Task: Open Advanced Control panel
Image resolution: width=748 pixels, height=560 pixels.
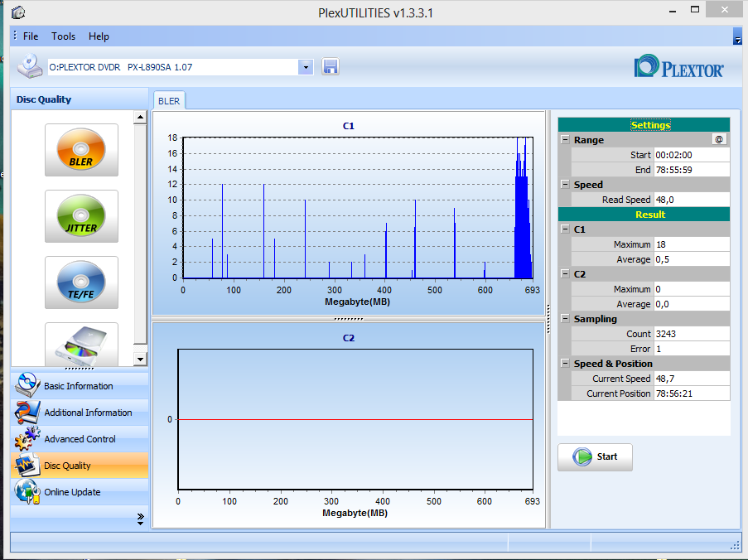Action: (80, 439)
